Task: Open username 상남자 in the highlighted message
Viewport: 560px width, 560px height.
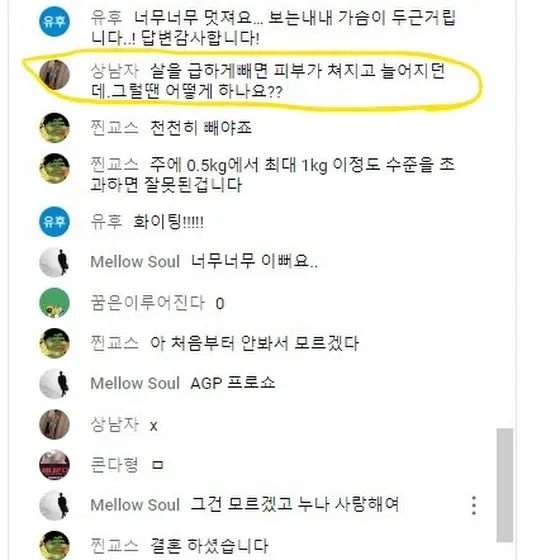Action: pos(114,70)
